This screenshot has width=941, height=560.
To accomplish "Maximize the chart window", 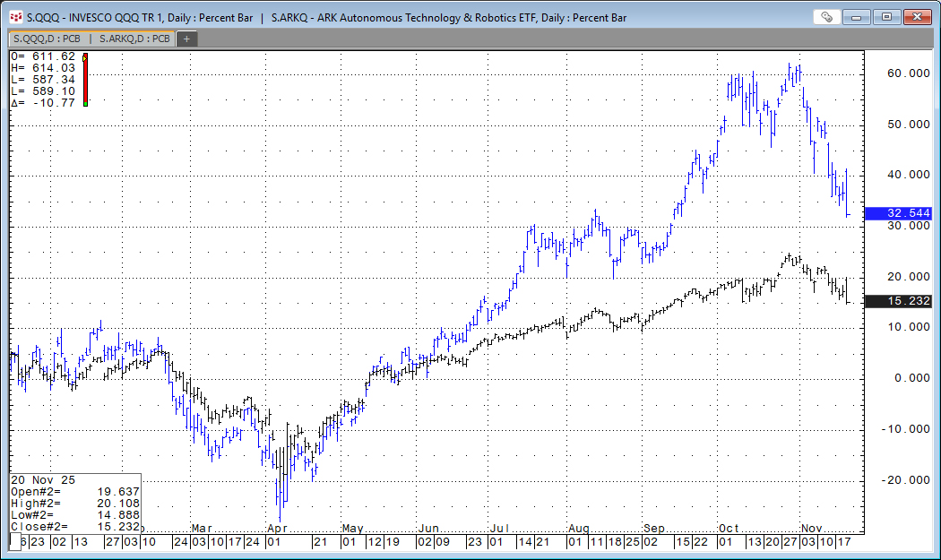I will click(x=887, y=17).
